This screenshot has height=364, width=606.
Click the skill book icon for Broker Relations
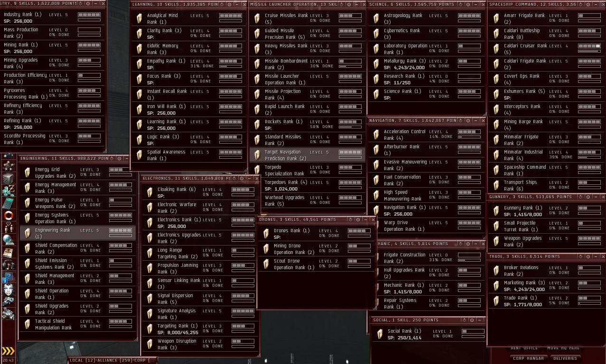point(496,271)
